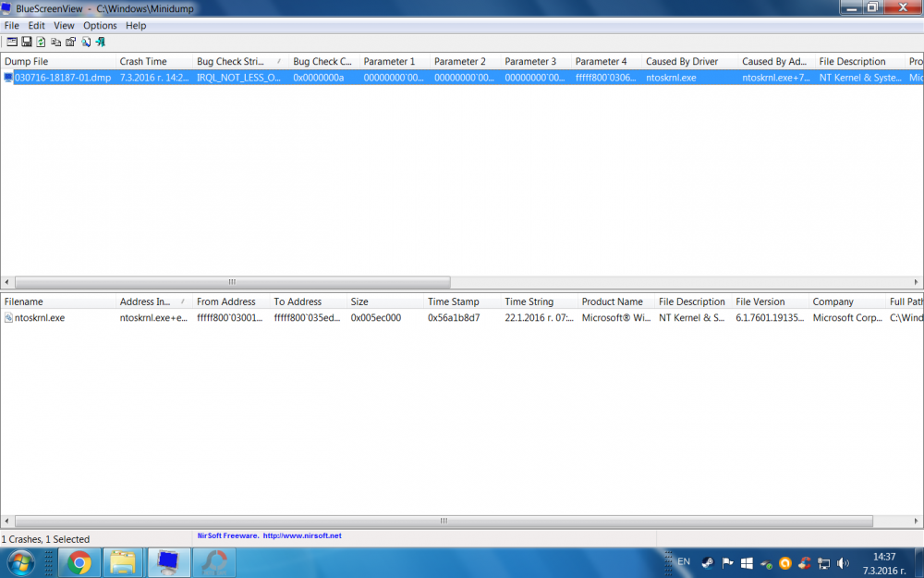The height and width of the screenshot is (578, 924).
Task: Open the Edit menu
Action: pos(37,25)
